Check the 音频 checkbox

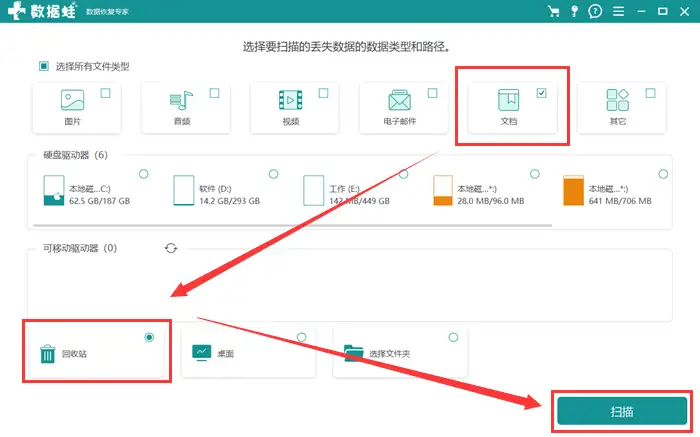point(214,93)
